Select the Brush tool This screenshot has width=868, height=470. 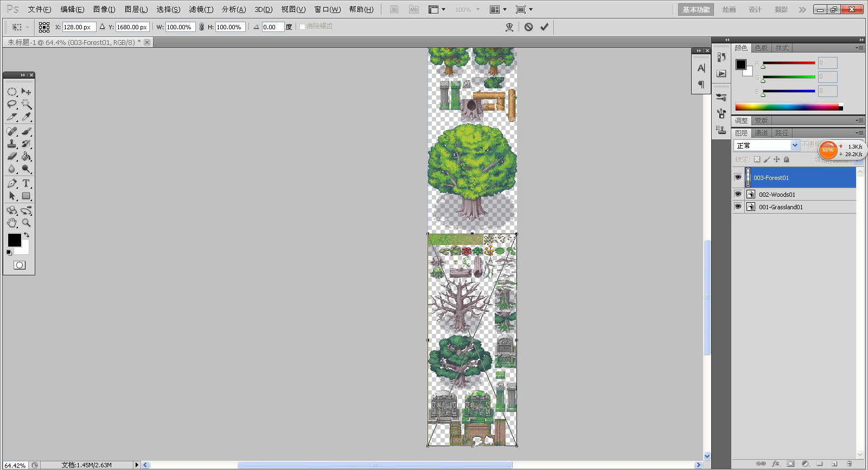coord(26,131)
